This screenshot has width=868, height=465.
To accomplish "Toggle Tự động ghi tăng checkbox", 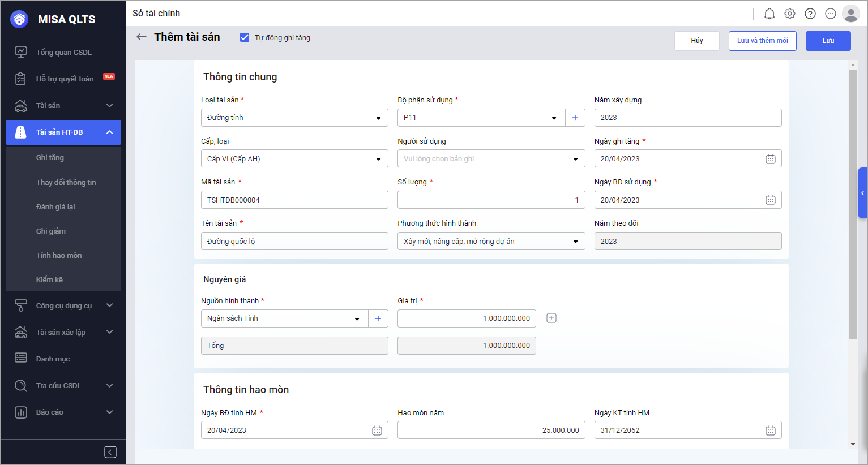I will (x=245, y=38).
